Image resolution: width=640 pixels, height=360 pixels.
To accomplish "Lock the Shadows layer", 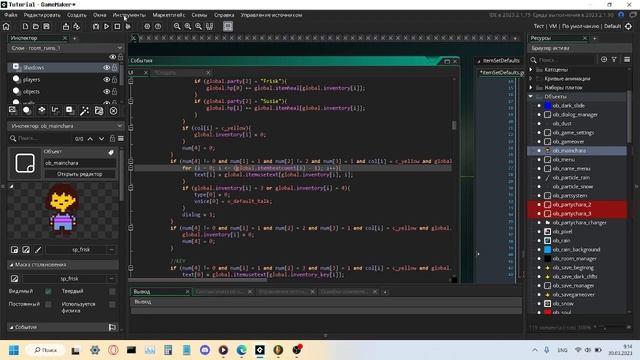I will (x=115, y=67).
